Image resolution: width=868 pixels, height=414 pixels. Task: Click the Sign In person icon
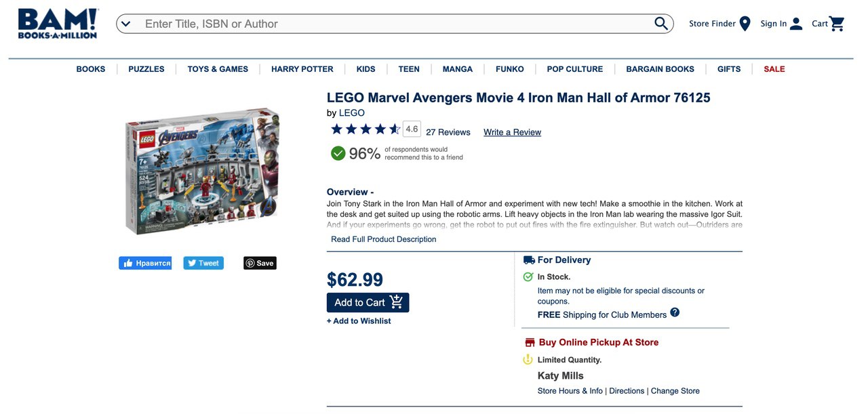point(796,24)
